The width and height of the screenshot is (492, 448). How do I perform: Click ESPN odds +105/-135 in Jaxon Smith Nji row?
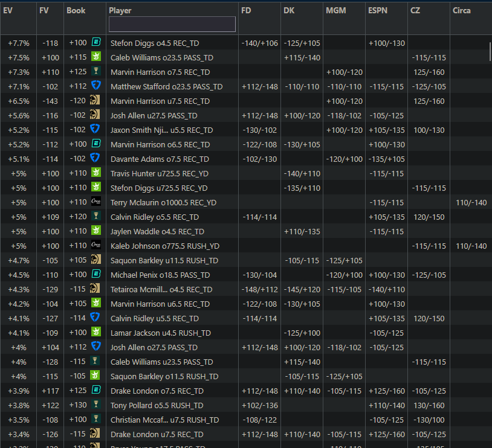pyautogui.click(x=387, y=130)
